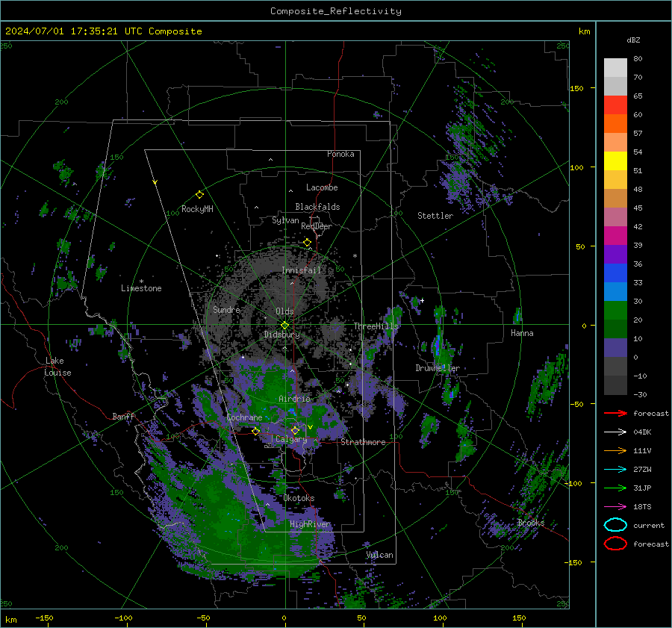Click the Blackfalds city label

(x=317, y=207)
